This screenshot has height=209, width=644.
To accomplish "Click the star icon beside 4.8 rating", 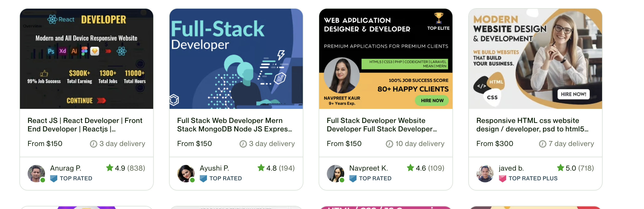I will coord(261,168).
